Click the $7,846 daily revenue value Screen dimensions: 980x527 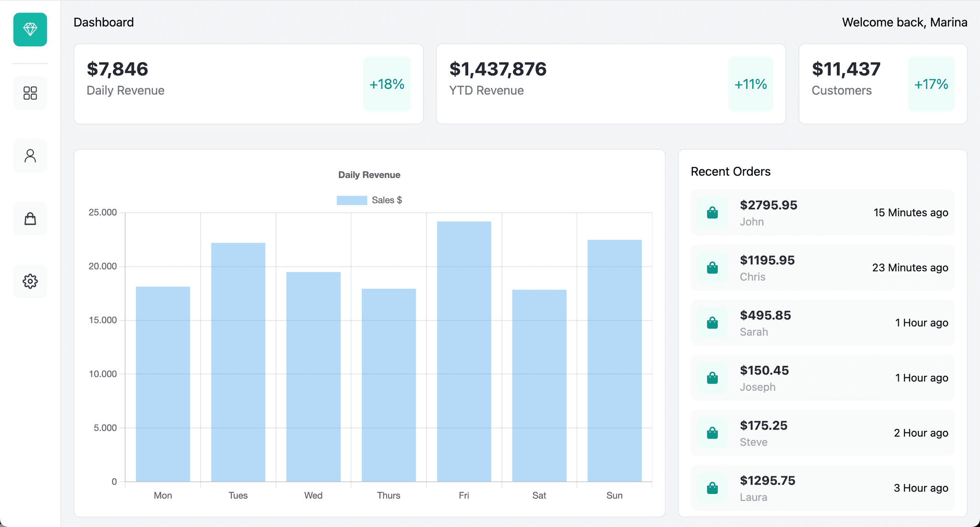117,69
